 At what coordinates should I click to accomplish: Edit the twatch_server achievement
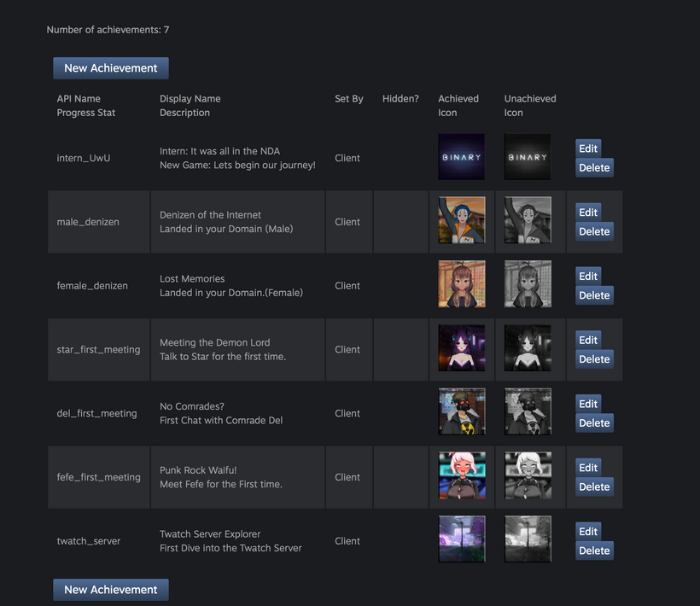point(588,532)
